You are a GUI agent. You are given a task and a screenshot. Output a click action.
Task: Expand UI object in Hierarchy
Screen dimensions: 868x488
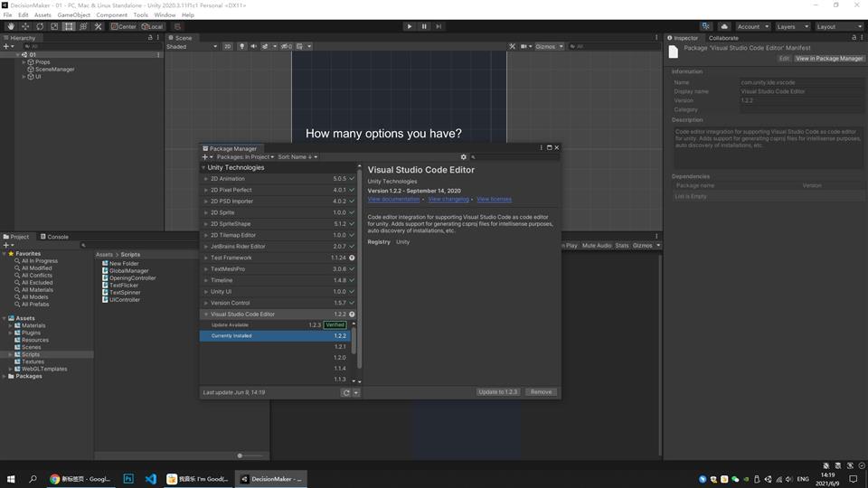tap(24, 76)
